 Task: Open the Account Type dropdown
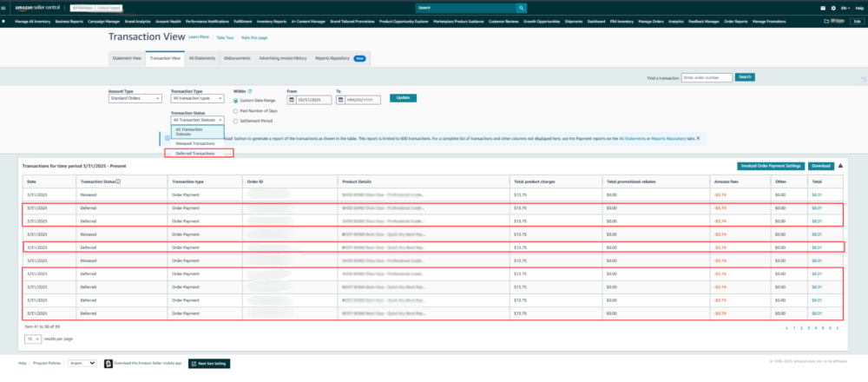pyautogui.click(x=135, y=98)
